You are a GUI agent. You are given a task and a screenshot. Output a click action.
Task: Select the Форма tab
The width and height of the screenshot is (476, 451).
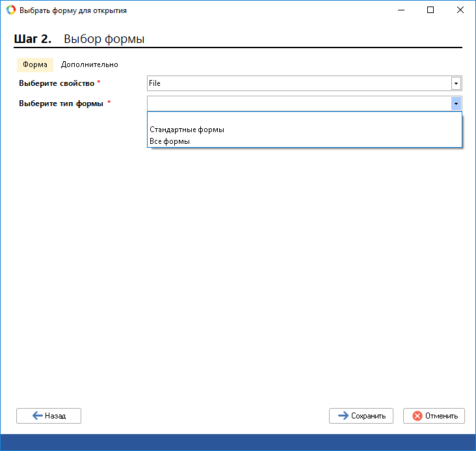click(34, 64)
